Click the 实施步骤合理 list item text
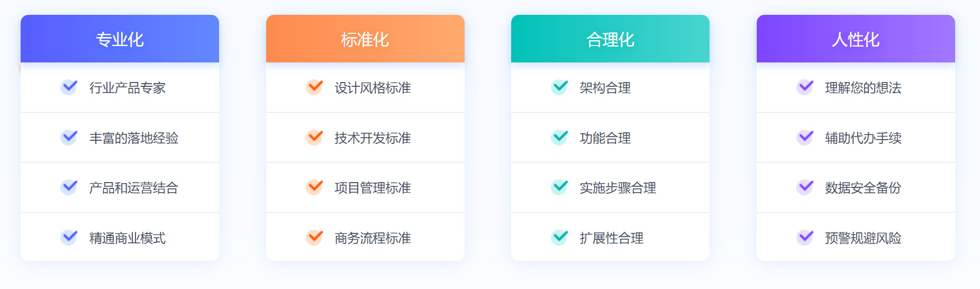 tap(618, 188)
